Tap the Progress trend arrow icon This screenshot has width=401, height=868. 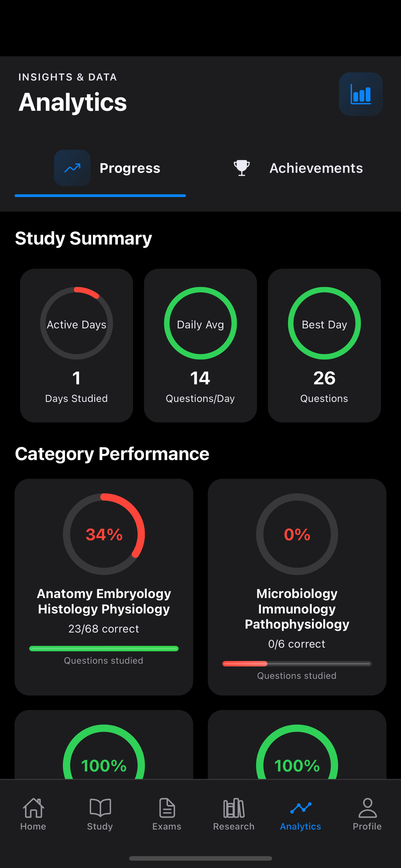(x=72, y=168)
